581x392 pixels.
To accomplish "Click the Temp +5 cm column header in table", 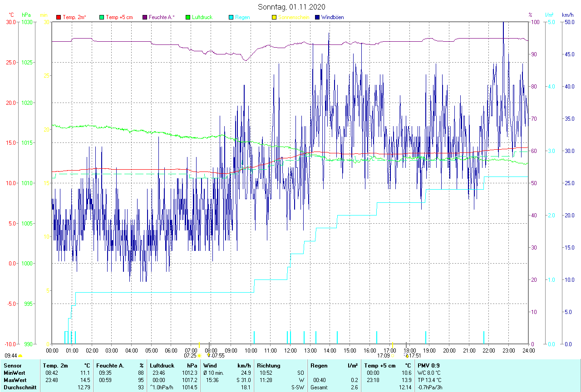I will (379, 366).
